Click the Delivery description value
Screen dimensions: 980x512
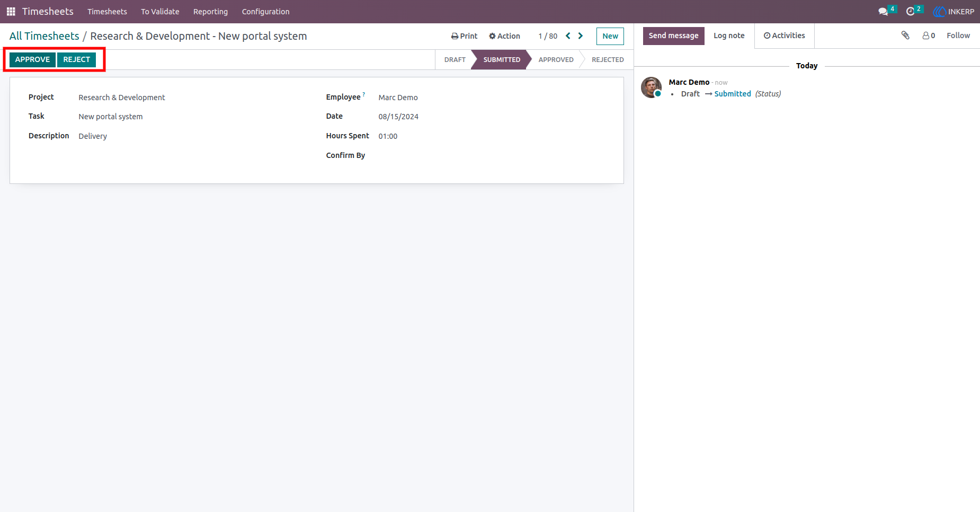[x=93, y=136]
